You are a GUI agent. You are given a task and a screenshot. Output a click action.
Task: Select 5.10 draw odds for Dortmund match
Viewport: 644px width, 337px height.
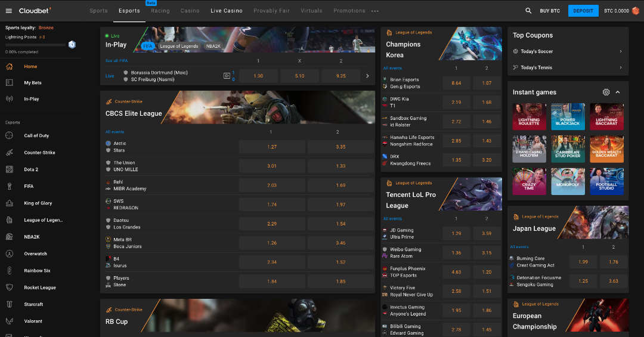[299, 76]
